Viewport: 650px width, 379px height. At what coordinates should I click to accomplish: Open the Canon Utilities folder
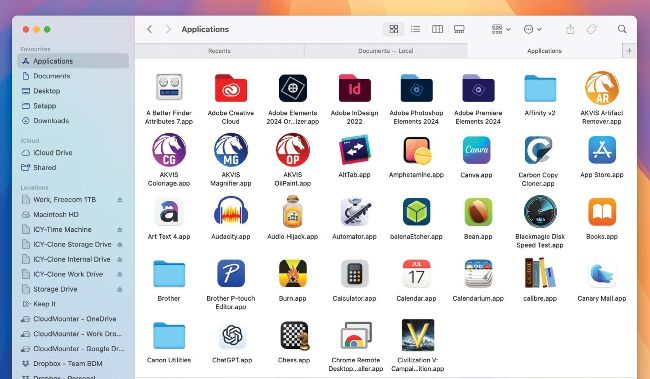point(169,335)
